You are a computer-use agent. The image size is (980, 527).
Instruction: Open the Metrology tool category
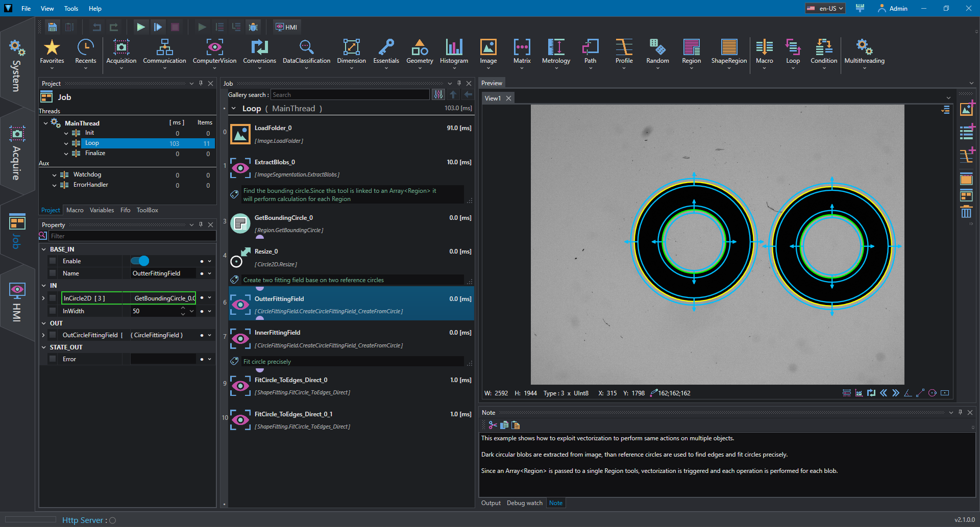click(x=556, y=52)
